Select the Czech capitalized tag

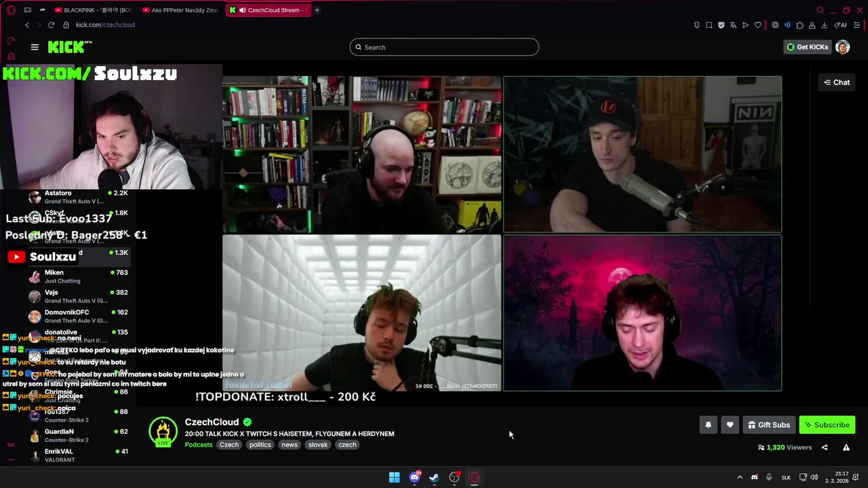(x=229, y=445)
